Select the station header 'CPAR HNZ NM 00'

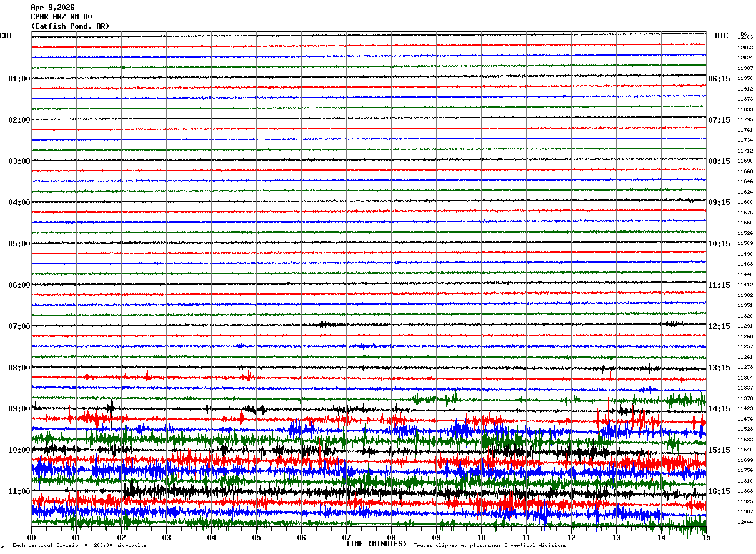[x=61, y=17]
